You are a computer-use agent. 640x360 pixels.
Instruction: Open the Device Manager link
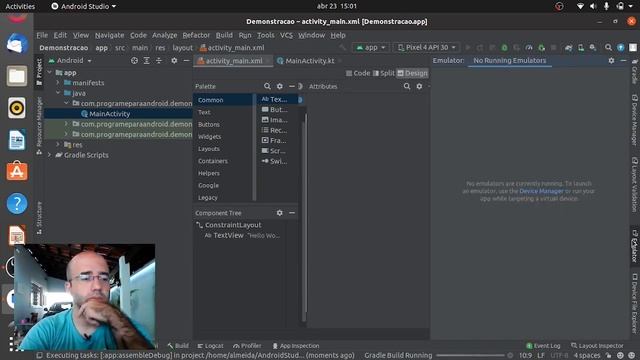point(541,191)
